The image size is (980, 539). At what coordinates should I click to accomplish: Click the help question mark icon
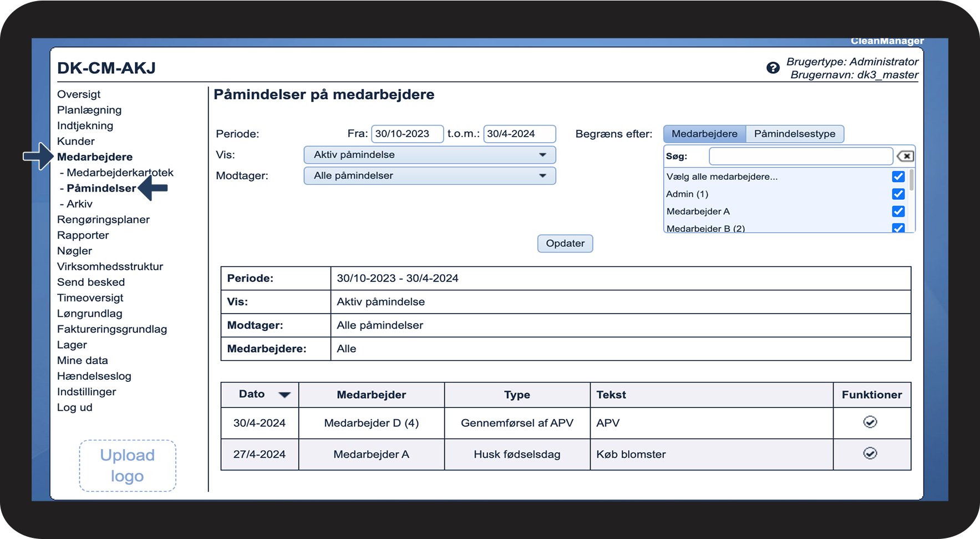pyautogui.click(x=773, y=68)
